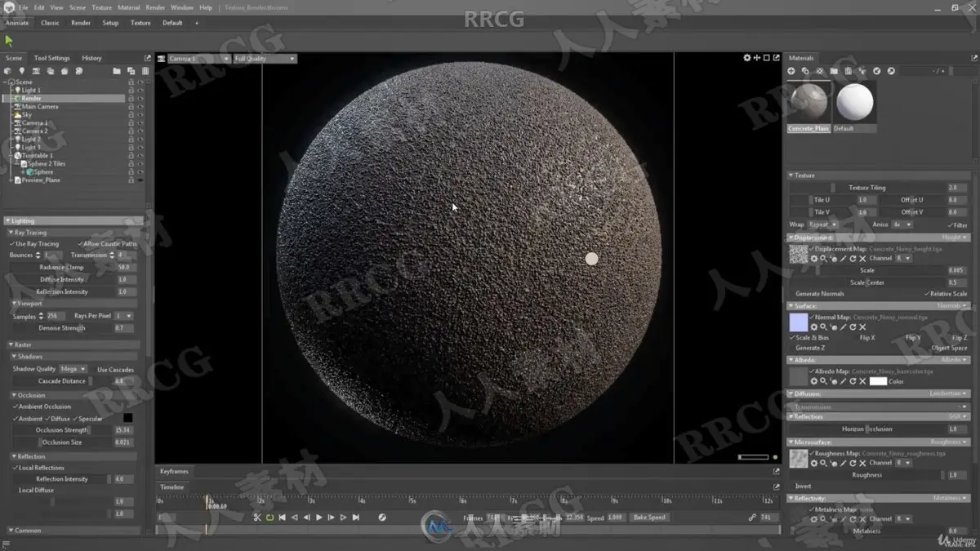This screenshot has width=980, height=551.
Task: Delete material trash icon in Materials panel
Action: pos(849,71)
